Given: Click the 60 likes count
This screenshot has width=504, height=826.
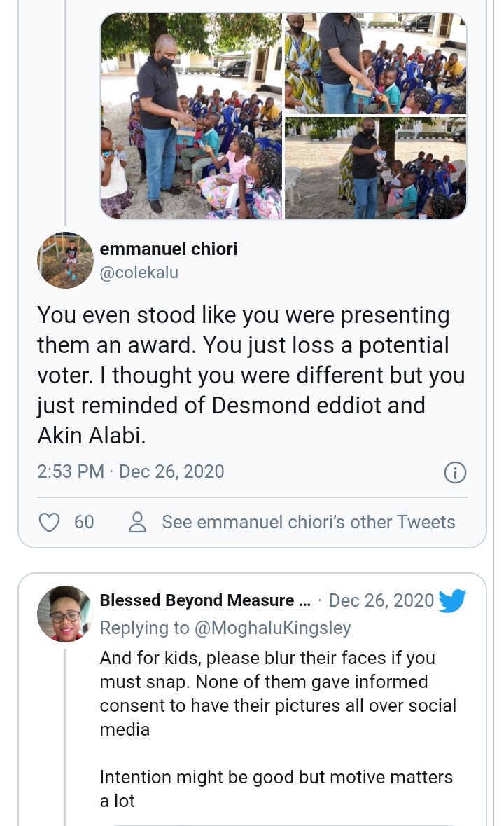Looking at the screenshot, I should coord(84,522).
